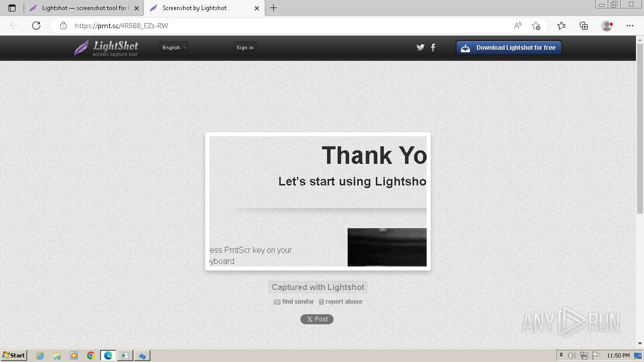This screenshot has width=644, height=362.
Task: Close the Screenshot by Lightshot tab
Action: click(257, 8)
